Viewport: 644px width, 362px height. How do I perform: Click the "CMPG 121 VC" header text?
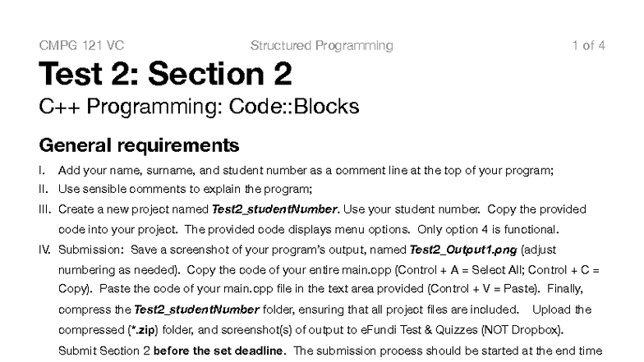(81, 46)
